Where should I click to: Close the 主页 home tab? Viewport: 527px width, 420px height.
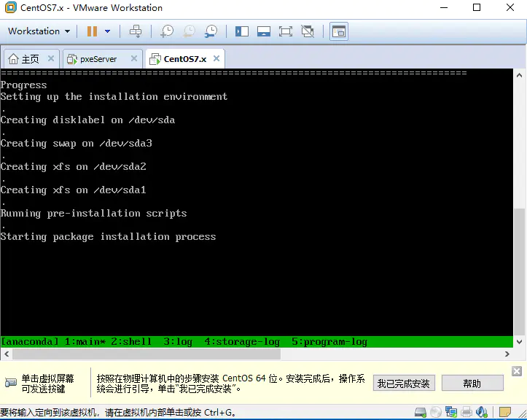51,58
